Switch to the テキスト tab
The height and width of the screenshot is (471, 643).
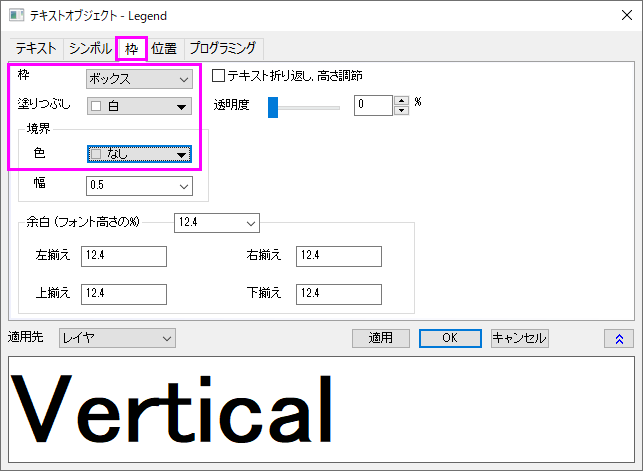click(x=36, y=49)
